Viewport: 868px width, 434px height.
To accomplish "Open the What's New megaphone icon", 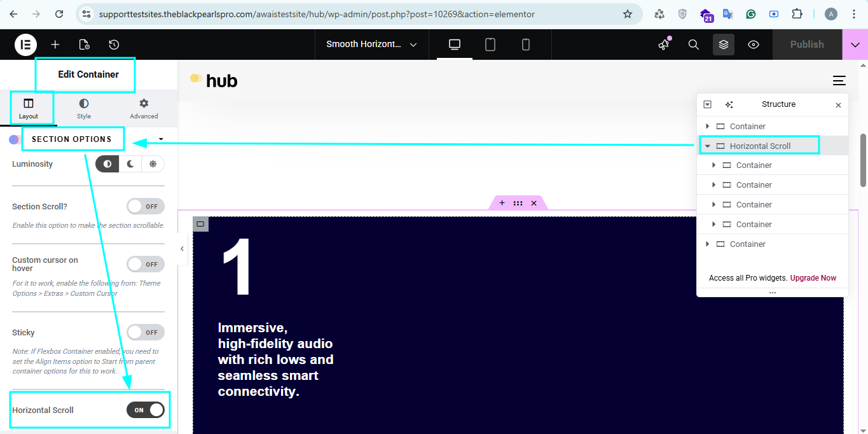I will pos(664,45).
